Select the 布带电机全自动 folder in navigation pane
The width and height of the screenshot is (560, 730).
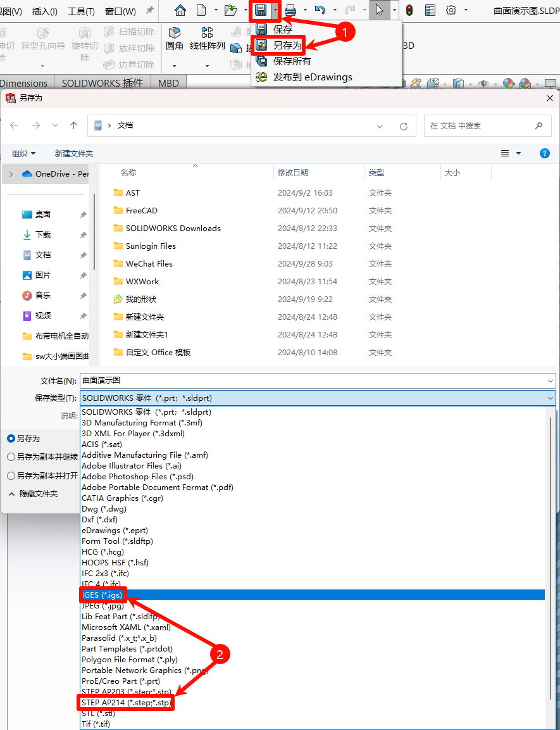[55, 336]
